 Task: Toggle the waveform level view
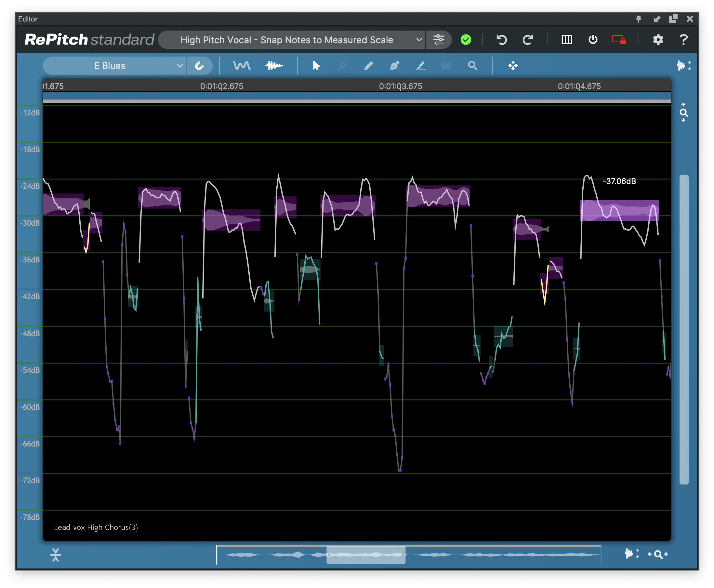tap(274, 66)
